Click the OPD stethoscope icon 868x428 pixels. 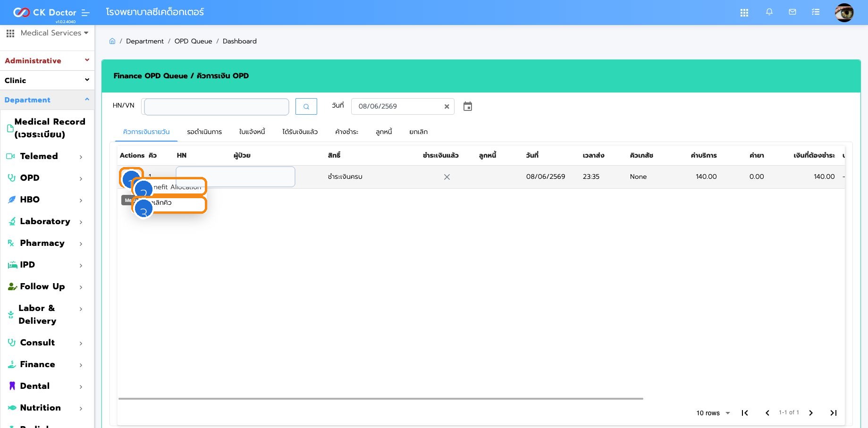(12, 178)
